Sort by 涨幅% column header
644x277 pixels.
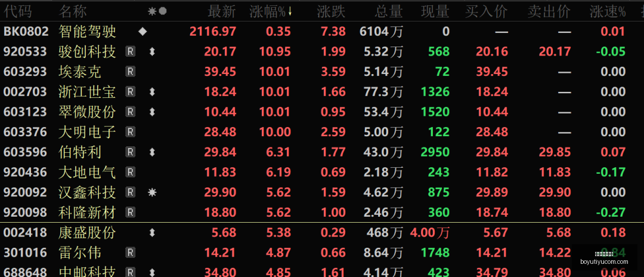(x=271, y=12)
